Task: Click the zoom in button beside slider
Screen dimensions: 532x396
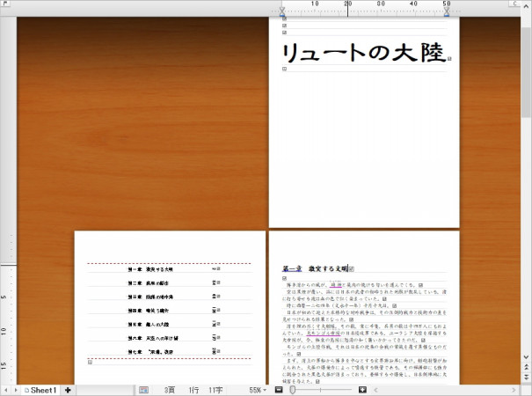Action: (362, 390)
